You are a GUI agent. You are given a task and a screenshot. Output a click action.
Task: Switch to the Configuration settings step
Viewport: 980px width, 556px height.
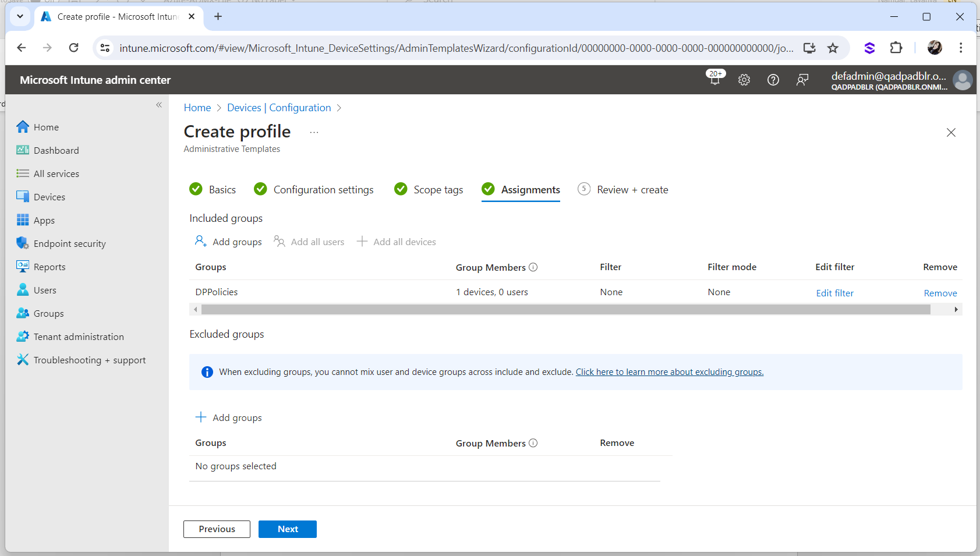pyautogui.click(x=314, y=190)
